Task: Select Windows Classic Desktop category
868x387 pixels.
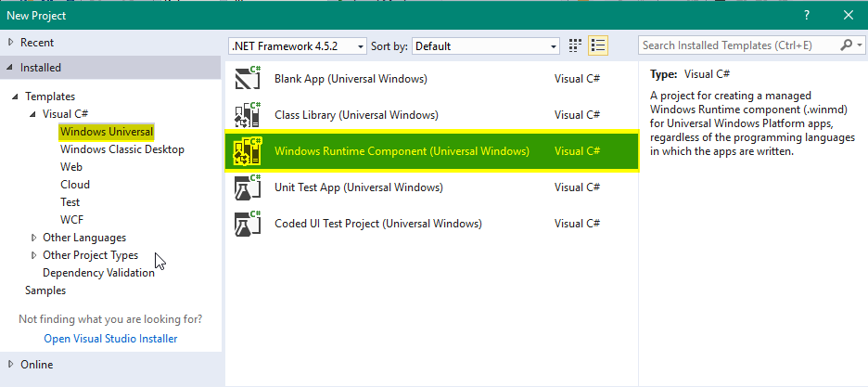Action: point(122,149)
